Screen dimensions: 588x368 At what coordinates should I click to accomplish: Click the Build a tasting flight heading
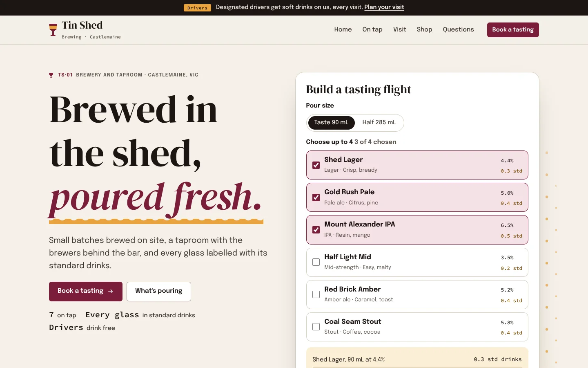pos(359,90)
